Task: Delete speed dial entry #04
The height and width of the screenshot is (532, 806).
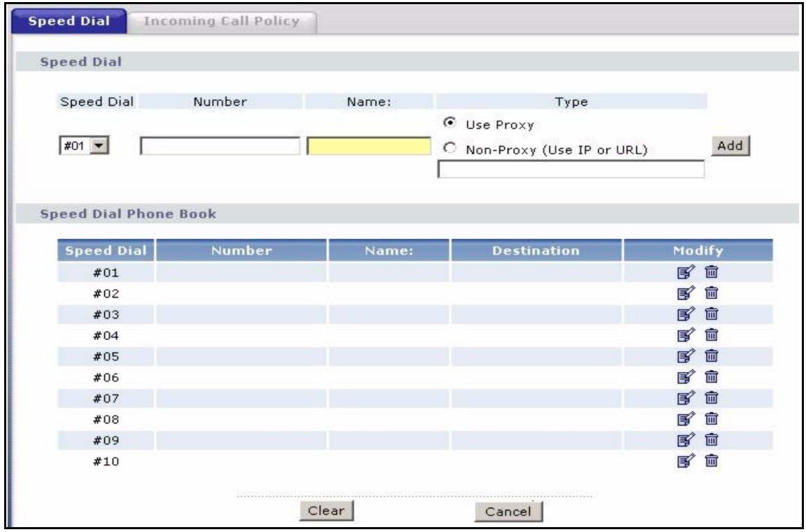Action: click(x=711, y=335)
